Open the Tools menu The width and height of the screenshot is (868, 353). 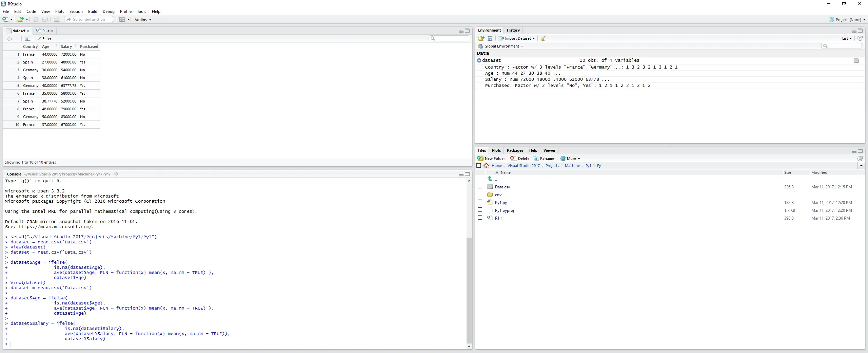pos(141,11)
